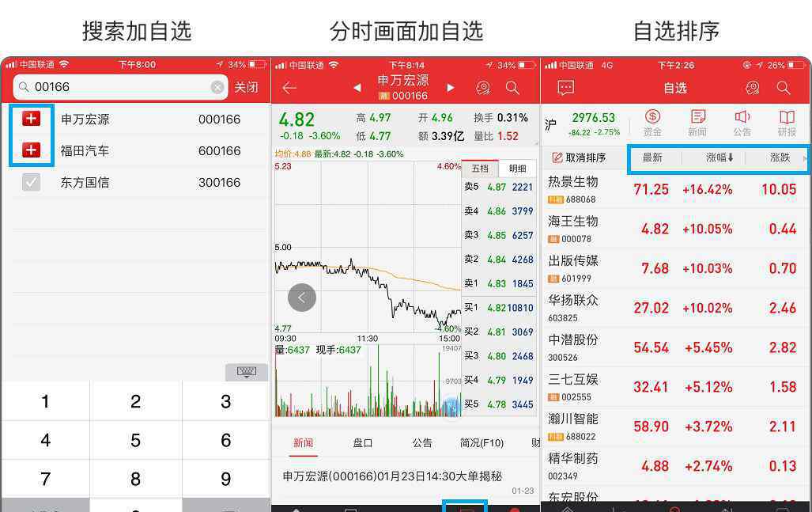Tap the gray circular left-chevron button on the chart
Screen dimensions: 812x512
pyautogui.click(x=302, y=298)
